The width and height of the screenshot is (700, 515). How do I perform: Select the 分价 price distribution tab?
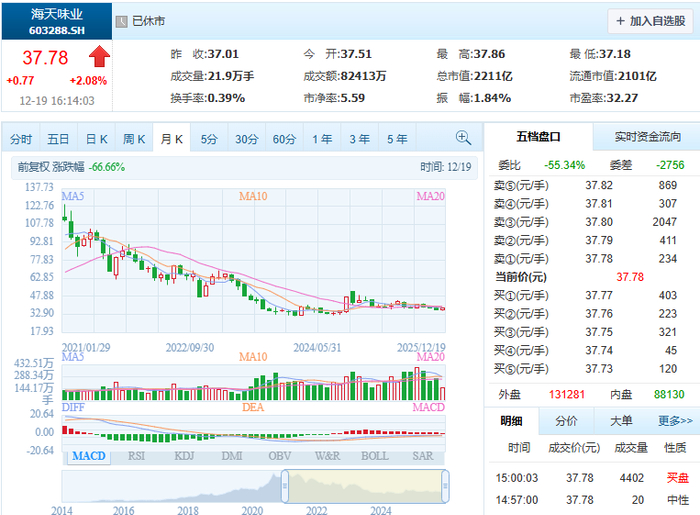[x=566, y=421]
